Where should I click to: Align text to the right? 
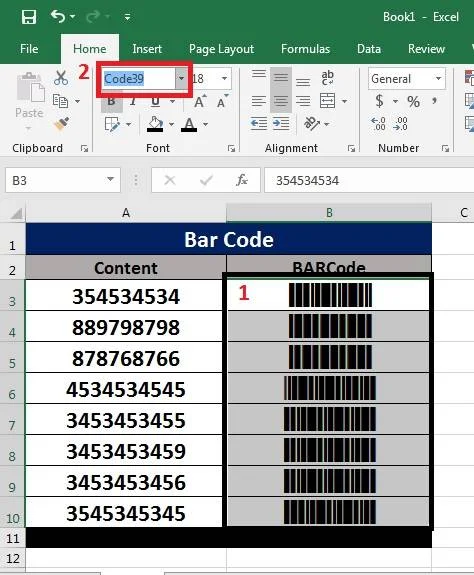click(x=303, y=101)
